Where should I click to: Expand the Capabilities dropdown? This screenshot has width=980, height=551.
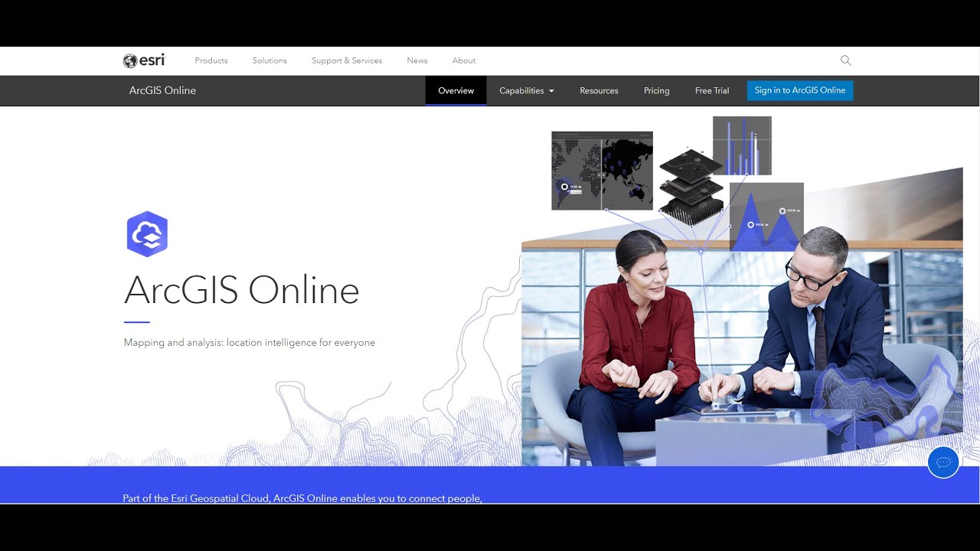[527, 90]
